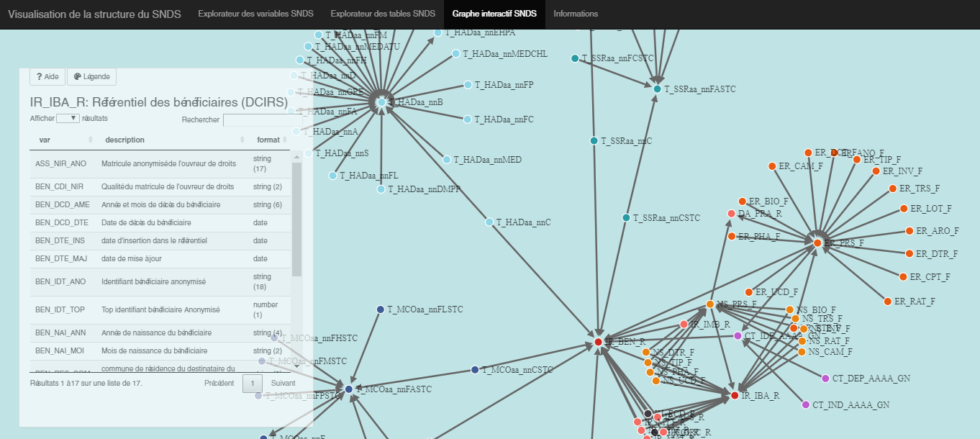Click Visualisation de la structure du SNDS title
The width and height of the screenshot is (980, 439).
click(x=94, y=14)
